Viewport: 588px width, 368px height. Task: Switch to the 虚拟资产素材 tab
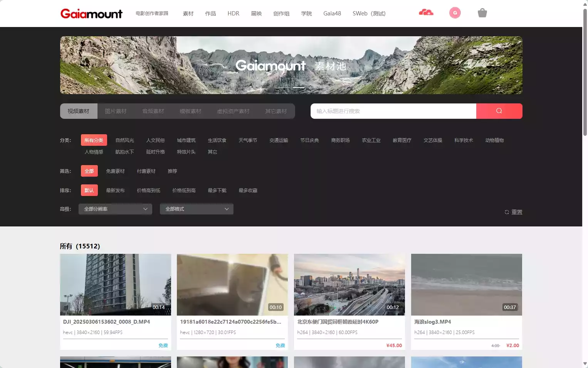point(233,111)
